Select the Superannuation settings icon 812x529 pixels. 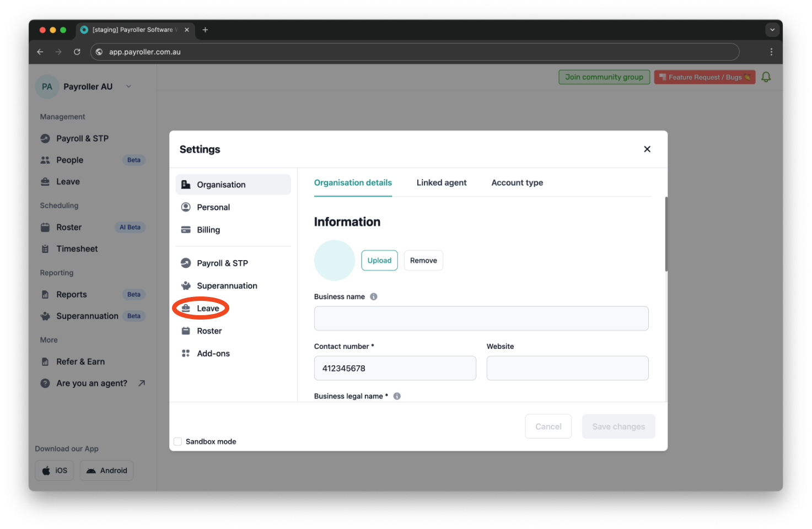pos(186,285)
